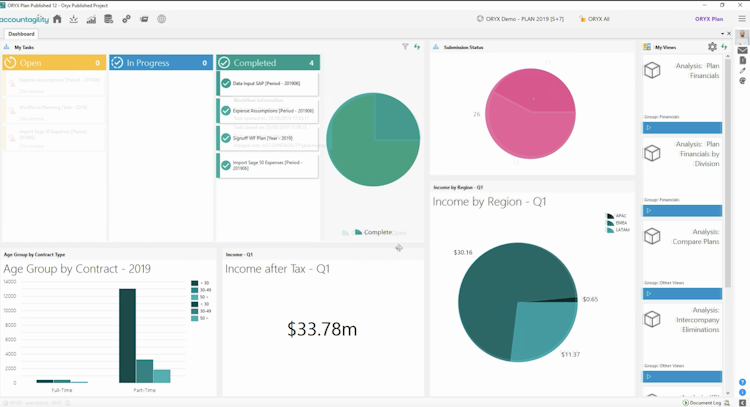Select the pencil edit sidebar icon
This screenshot has width=750, height=407.
pyautogui.click(x=742, y=71)
